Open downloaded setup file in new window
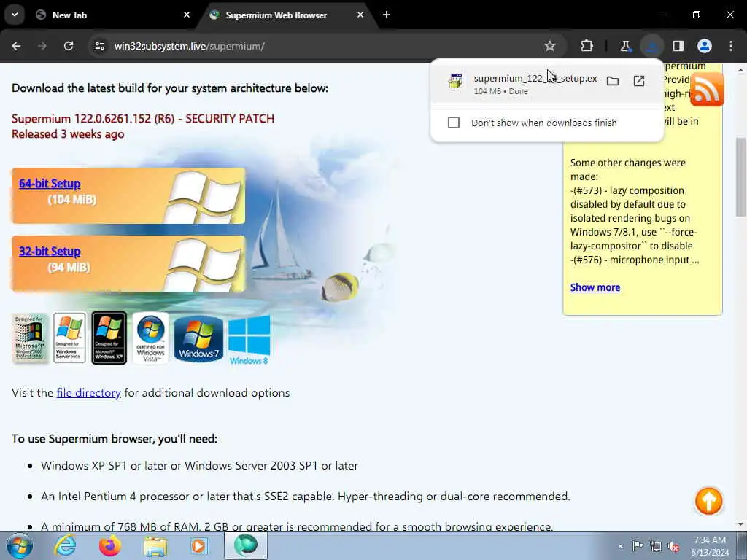Image resolution: width=747 pixels, height=560 pixels. 639,81
